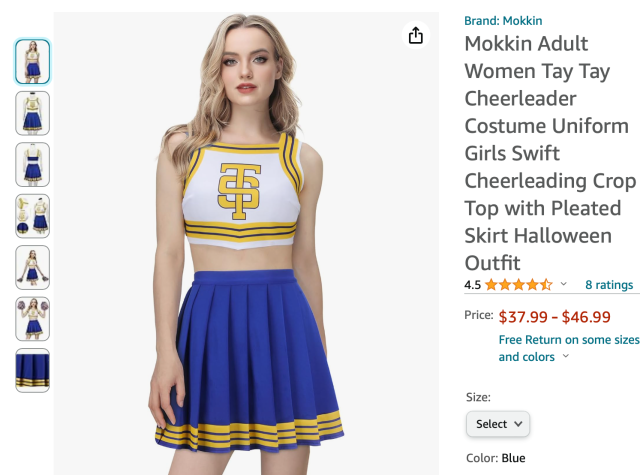Expand the star rating popover chevron

563,285
